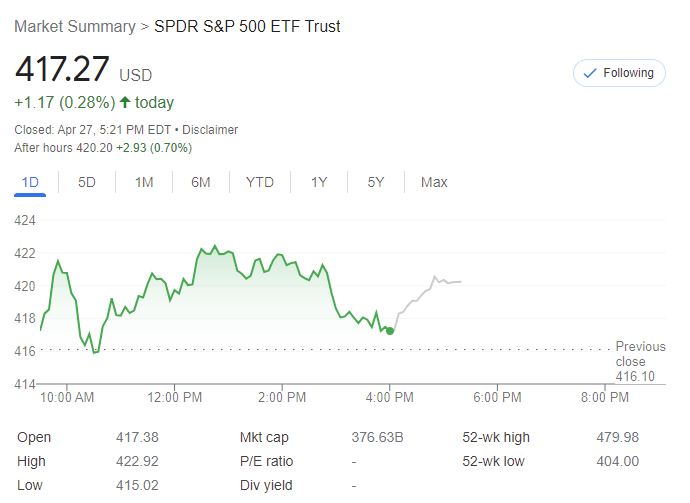The width and height of the screenshot is (690, 503).
Task: Display the 5Y price history
Action: [x=376, y=182]
